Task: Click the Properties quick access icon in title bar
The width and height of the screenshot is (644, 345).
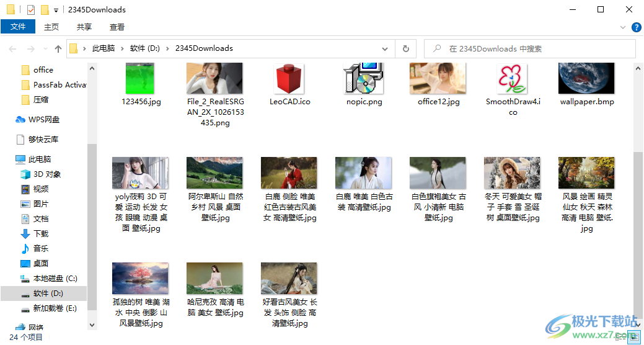Action: coord(31,9)
